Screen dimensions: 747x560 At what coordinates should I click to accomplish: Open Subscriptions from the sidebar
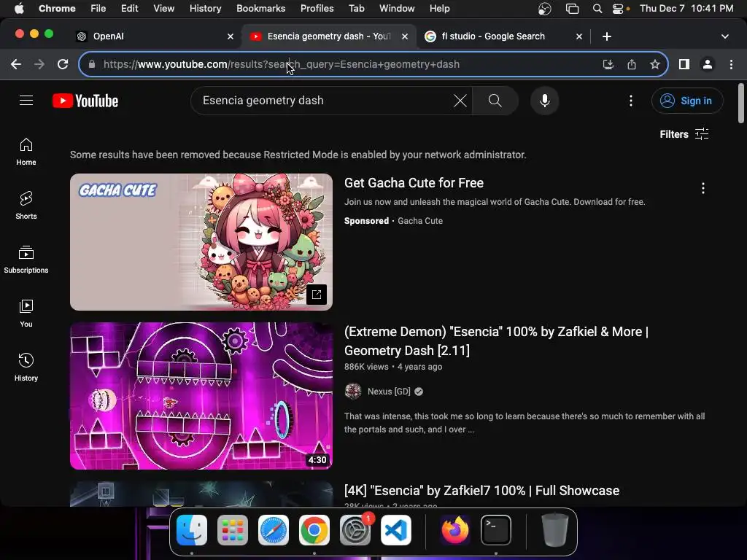click(x=26, y=260)
